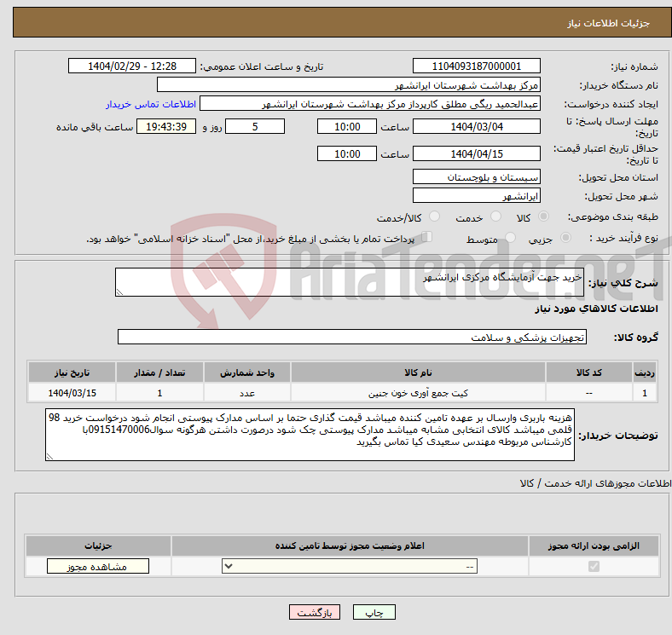672x635 pixels.
Task: Toggle the الزامی بودن ارائه مجوز checkbox
Action: coord(594,567)
